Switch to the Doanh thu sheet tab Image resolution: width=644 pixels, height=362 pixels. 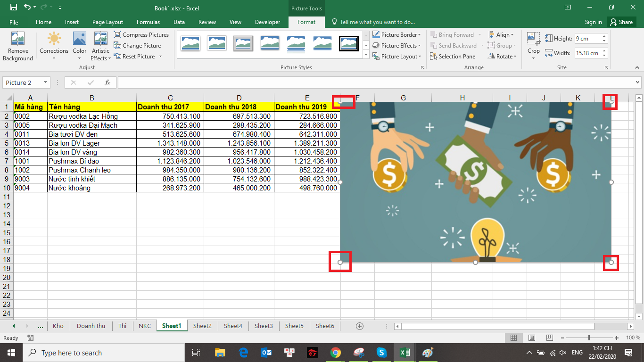coord(91,326)
